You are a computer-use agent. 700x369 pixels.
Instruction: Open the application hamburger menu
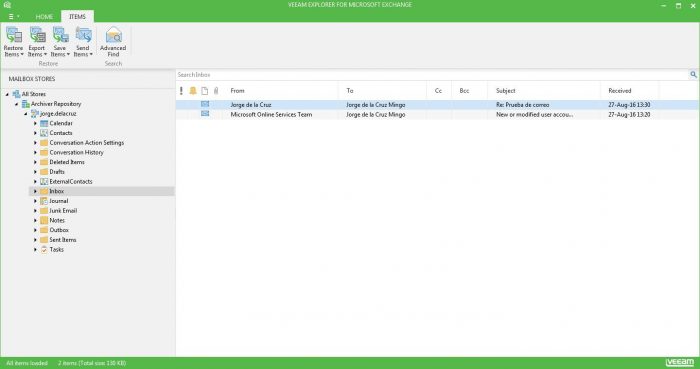tap(14, 17)
